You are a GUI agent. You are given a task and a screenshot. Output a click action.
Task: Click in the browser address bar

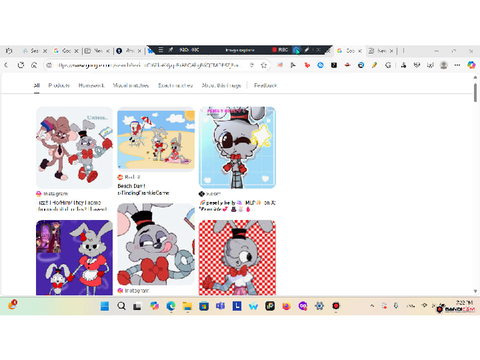[148, 65]
